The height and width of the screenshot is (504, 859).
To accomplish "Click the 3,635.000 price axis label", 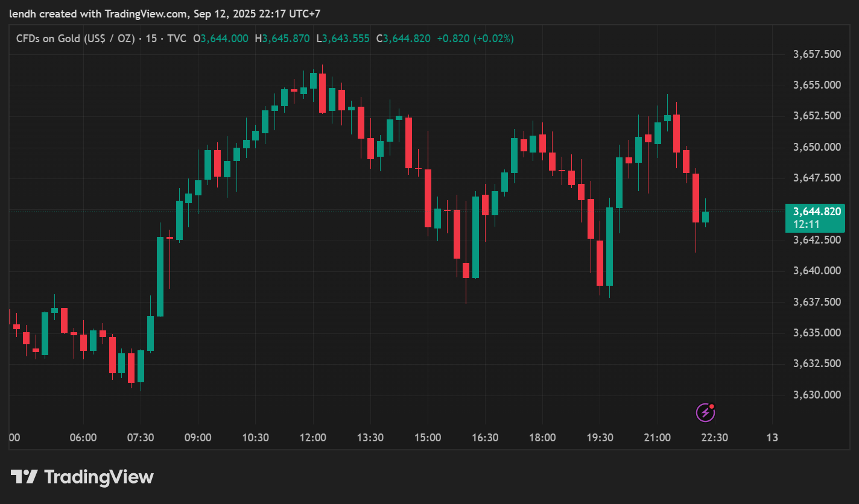I will pyautogui.click(x=817, y=333).
